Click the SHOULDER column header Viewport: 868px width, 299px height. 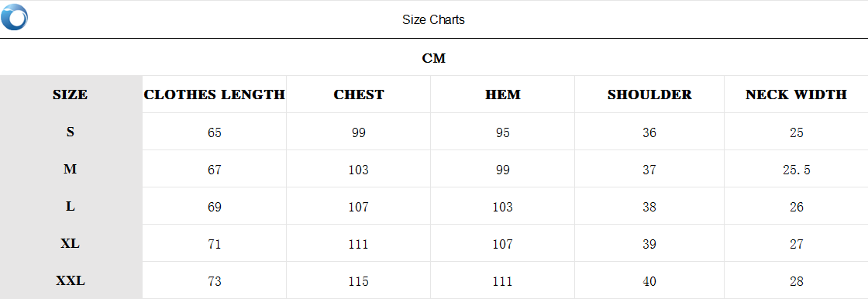649,95
